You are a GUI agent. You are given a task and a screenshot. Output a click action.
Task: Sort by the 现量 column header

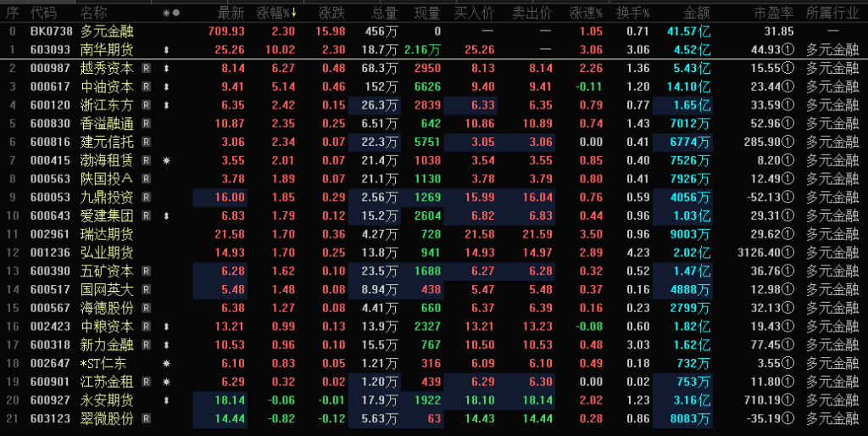click(x=427, y=13)
